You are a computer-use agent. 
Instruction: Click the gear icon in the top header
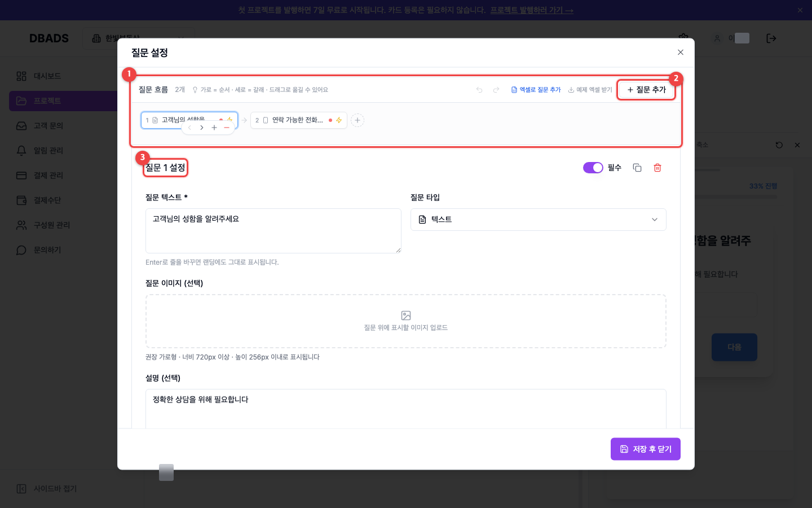683,37
